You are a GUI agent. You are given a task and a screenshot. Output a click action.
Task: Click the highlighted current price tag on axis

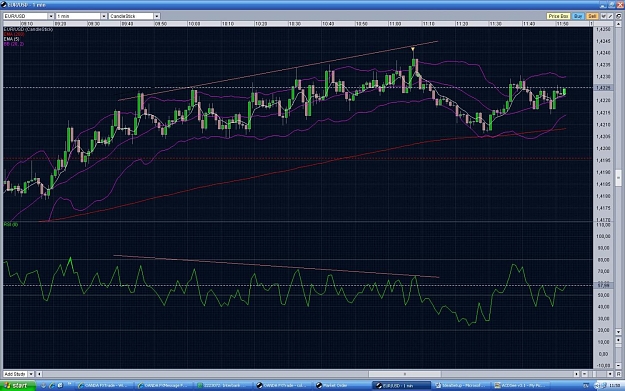[603, 88]
